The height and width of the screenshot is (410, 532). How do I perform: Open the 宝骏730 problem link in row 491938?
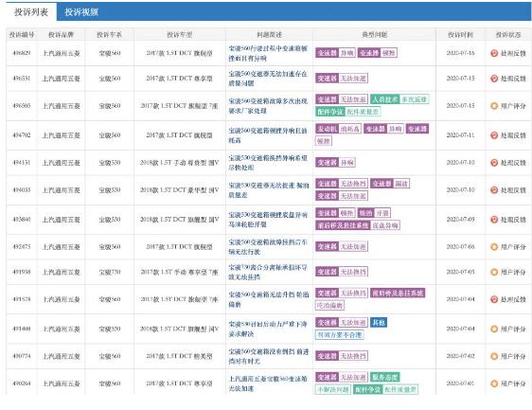point(268,272)
